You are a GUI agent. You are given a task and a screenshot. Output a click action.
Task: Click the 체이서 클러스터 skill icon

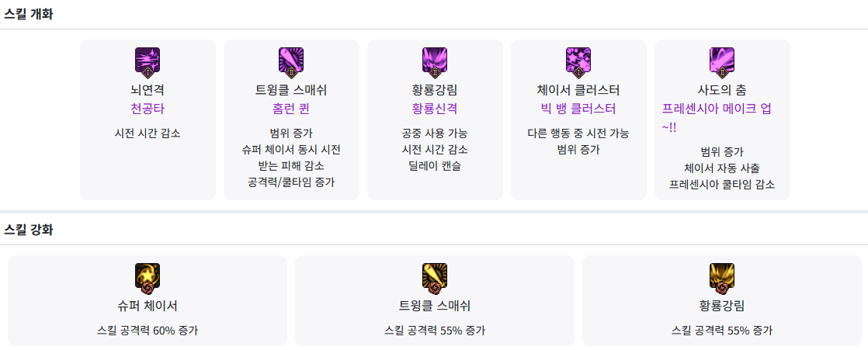coord(578,61)
